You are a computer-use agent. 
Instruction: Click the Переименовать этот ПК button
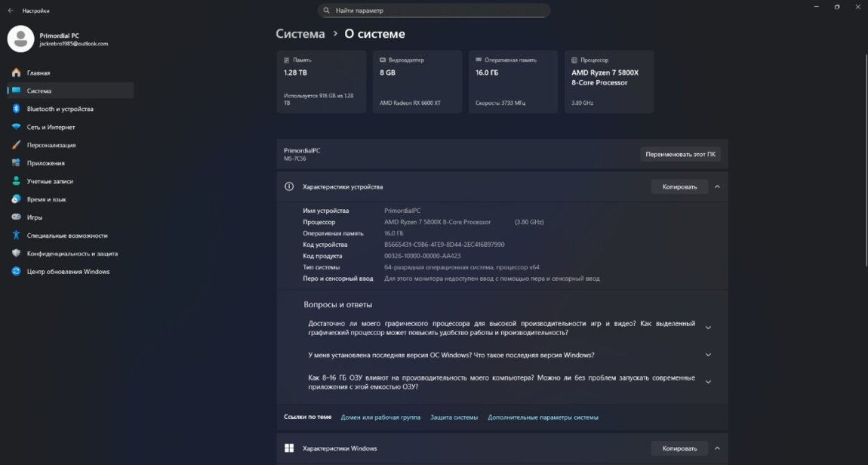(x=680, y=154)
